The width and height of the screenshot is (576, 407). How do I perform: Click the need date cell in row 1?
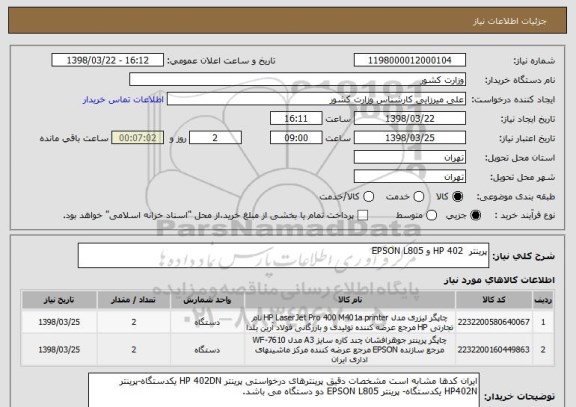pyautogui.click(x=59, y=322)
